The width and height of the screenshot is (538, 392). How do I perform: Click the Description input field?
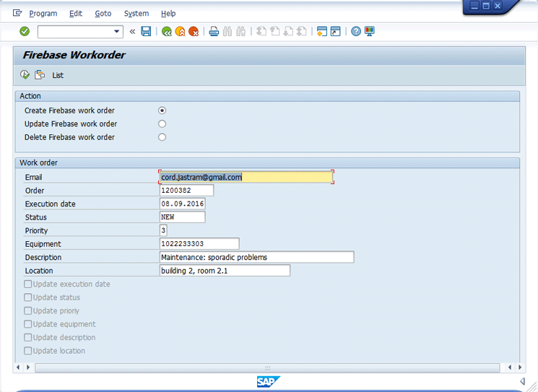[x=256, y=257]
